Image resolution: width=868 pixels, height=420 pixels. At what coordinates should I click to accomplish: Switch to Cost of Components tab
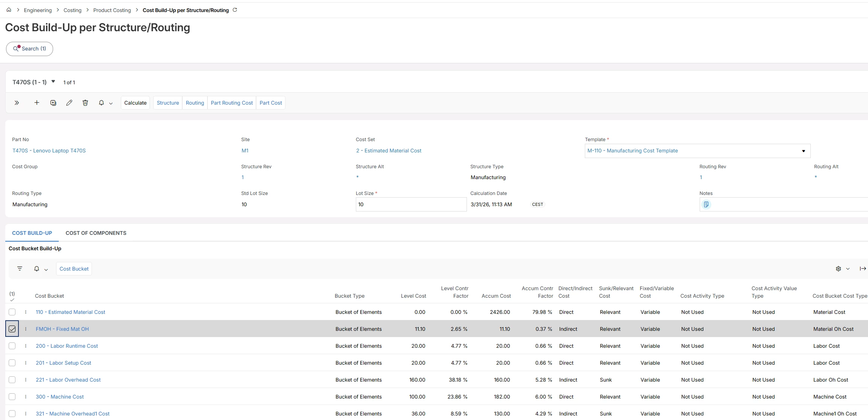96,233
